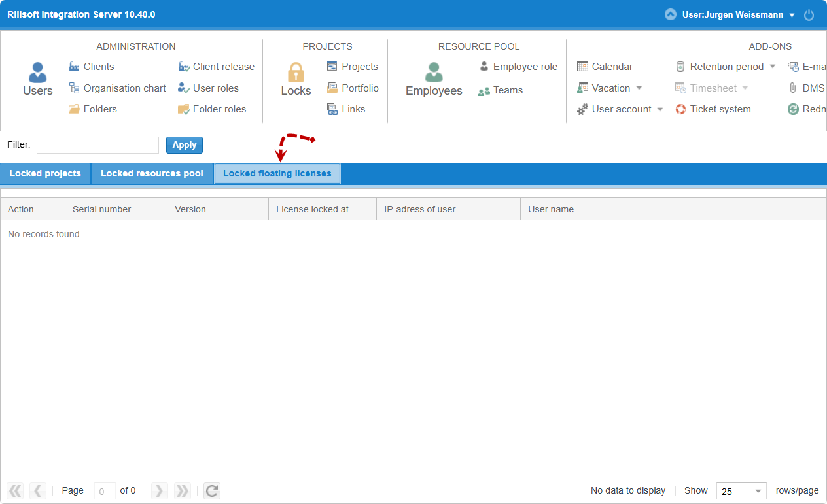Open user menu arrow beside Jürgen Weissmann
The height and width of the screenshot is (504, 827).
pos(792,15)
